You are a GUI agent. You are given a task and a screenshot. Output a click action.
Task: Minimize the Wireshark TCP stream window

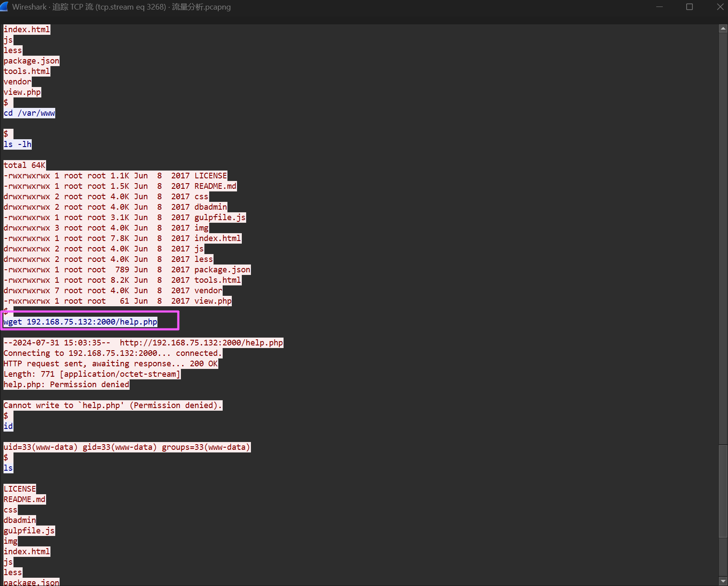point(659,7)
